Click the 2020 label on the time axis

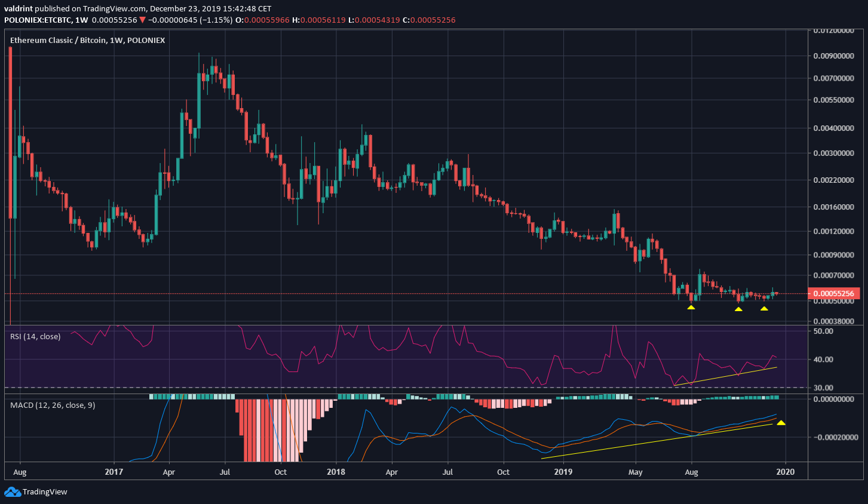(x=786, y=472)
